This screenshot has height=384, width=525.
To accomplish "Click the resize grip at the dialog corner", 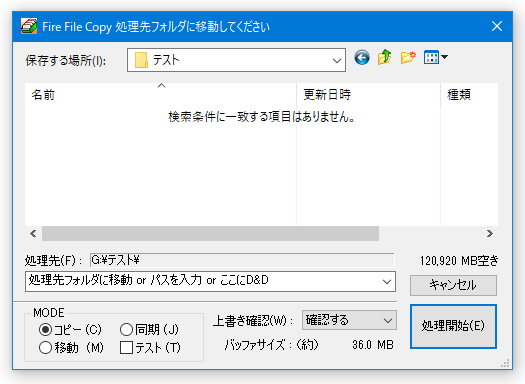I will (x=505, y=363).
